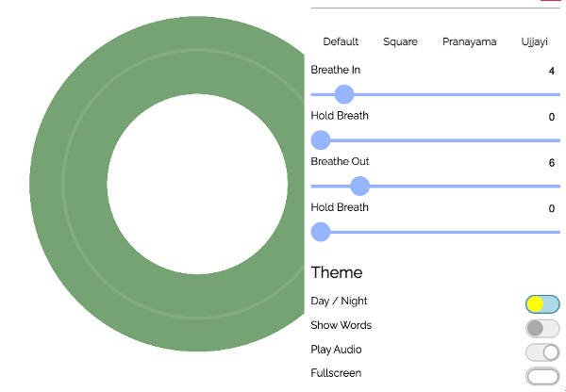Viewport: 566px width, 392px height.
Task: Pick the Ujjayi breathing preset
Action: [535, 41]
